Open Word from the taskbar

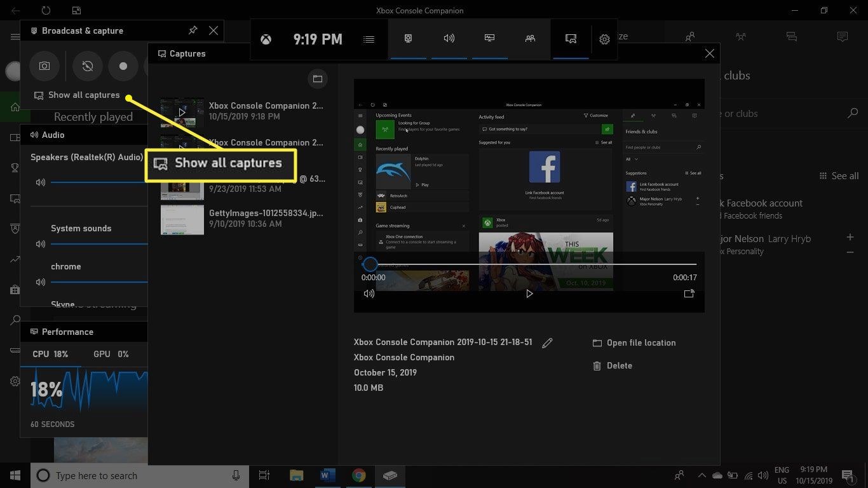click(x=328, y=475)
